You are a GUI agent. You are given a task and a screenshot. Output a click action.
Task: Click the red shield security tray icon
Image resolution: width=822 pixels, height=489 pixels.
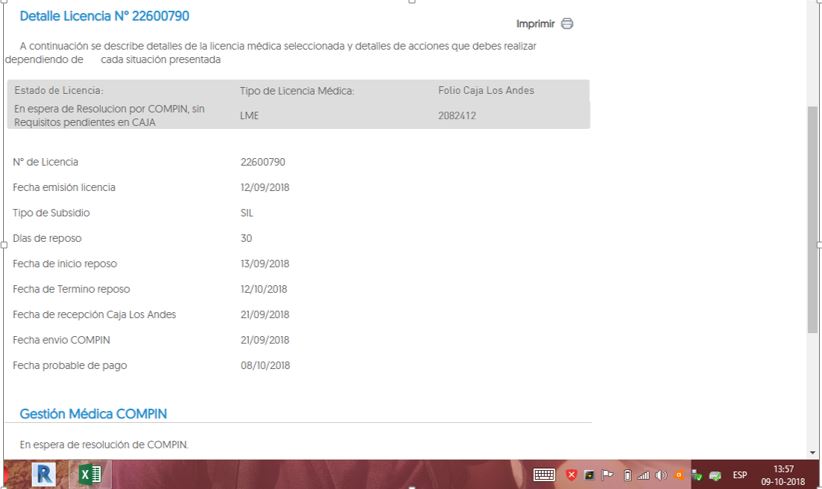571,475
